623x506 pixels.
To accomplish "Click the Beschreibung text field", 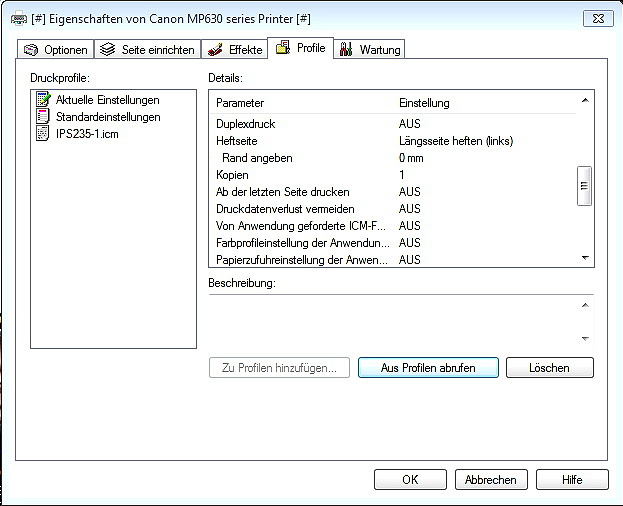I will (393, 322).
